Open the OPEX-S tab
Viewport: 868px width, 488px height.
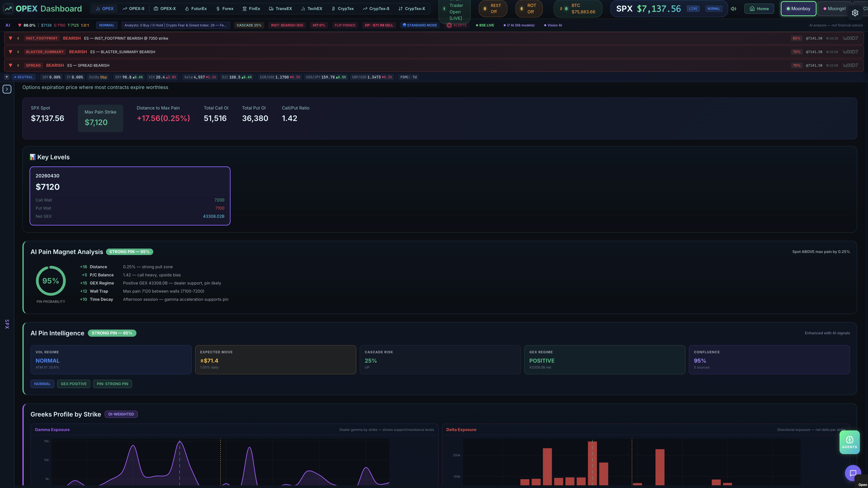(133, 9)
